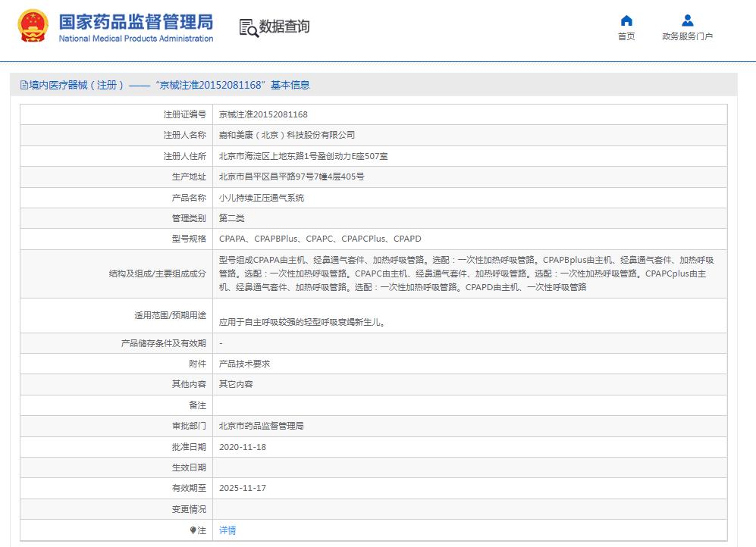Click the 数据查询 magnifier document icon

pyautogui.click(x=249, y=28)
